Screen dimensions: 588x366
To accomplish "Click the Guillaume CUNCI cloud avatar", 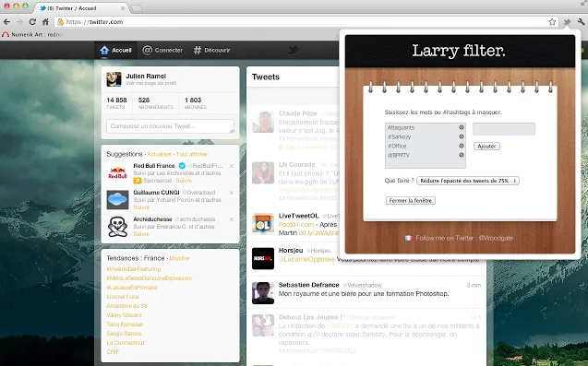I will pos(117,200).
